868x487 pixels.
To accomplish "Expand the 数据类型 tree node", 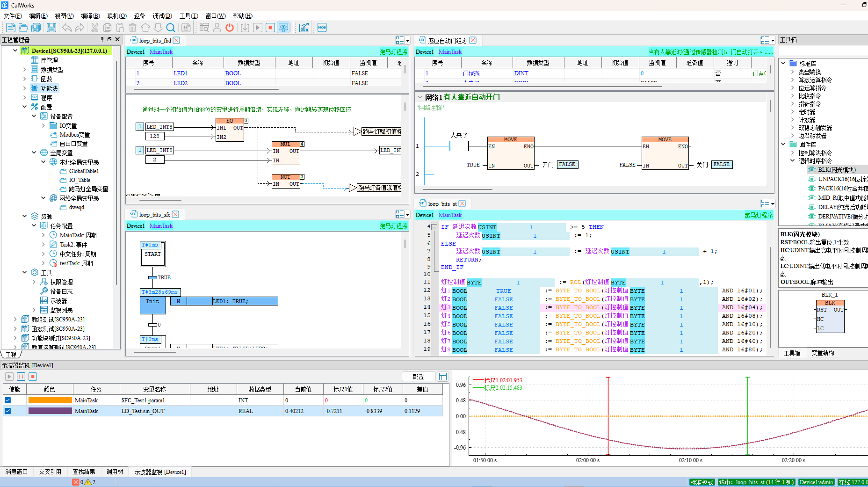I will point(25,70).
